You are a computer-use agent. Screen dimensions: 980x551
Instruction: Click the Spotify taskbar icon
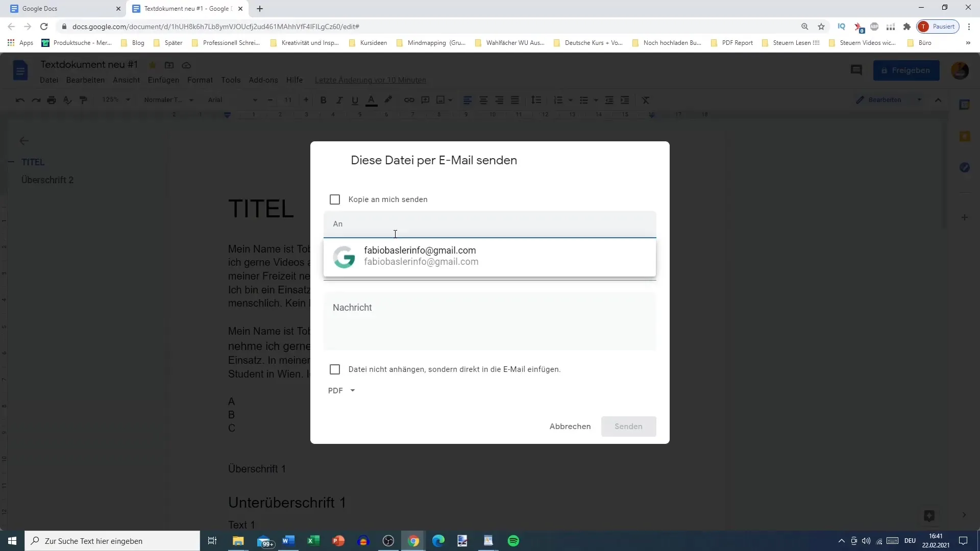pyautogui.click(x=514, y=541)
